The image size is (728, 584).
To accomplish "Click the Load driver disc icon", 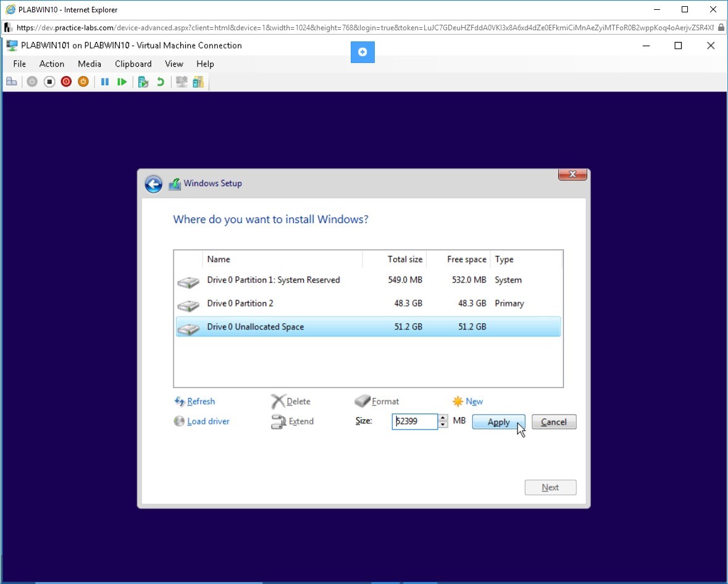I will [x=179, y=421].
